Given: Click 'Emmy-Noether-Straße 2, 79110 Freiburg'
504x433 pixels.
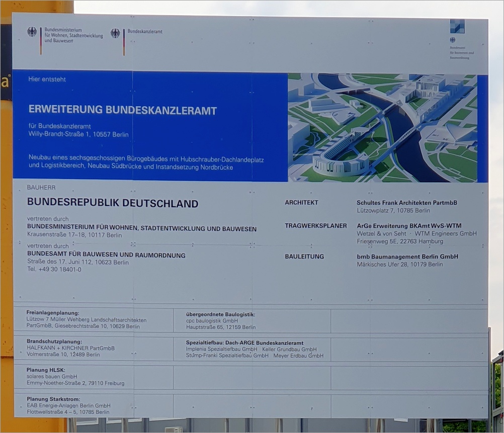Looking at the screenshot, I should [75, 383].
